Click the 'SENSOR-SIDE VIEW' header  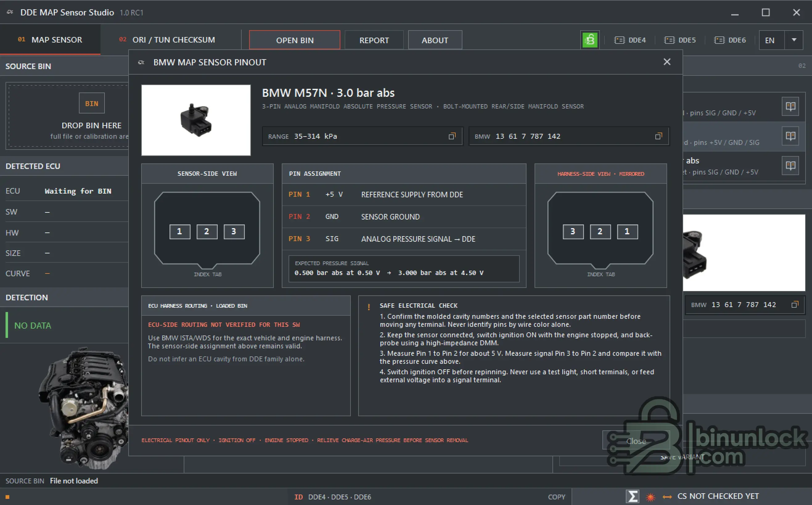pos(207,174)
